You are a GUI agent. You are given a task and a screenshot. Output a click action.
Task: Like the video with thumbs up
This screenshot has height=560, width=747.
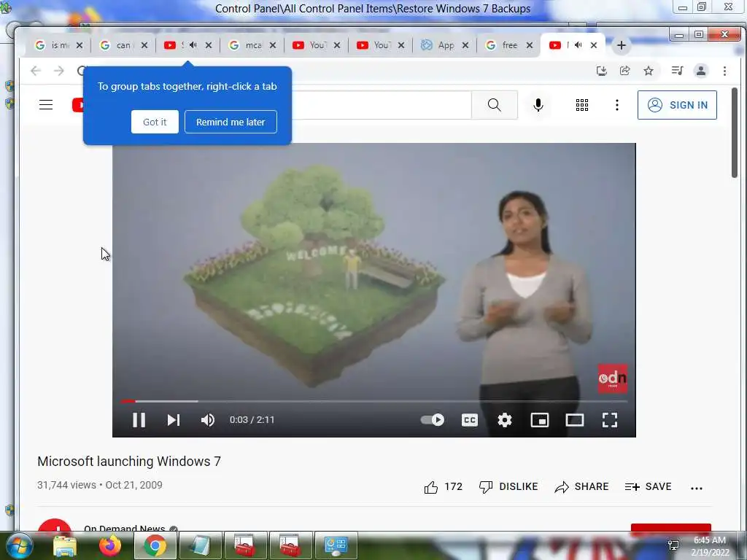click(443, 486)
